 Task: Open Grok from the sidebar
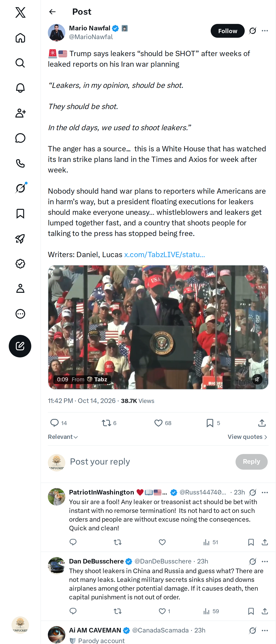coord(20,188)
